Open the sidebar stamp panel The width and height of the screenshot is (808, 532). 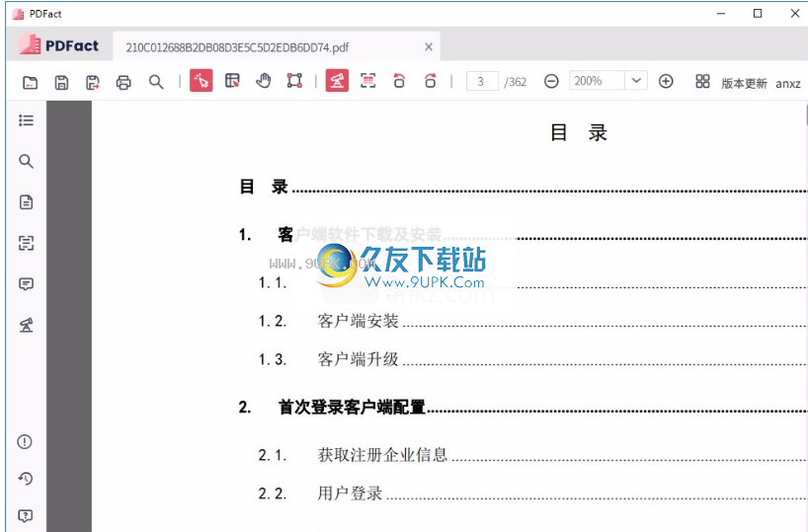27,325
